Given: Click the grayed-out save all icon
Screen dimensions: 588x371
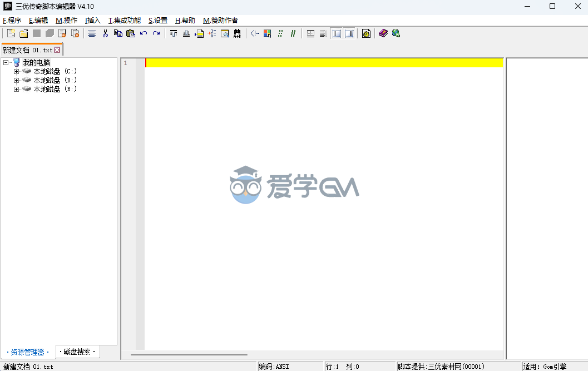Looking at the screenshot, I should (x=50, y=33).
